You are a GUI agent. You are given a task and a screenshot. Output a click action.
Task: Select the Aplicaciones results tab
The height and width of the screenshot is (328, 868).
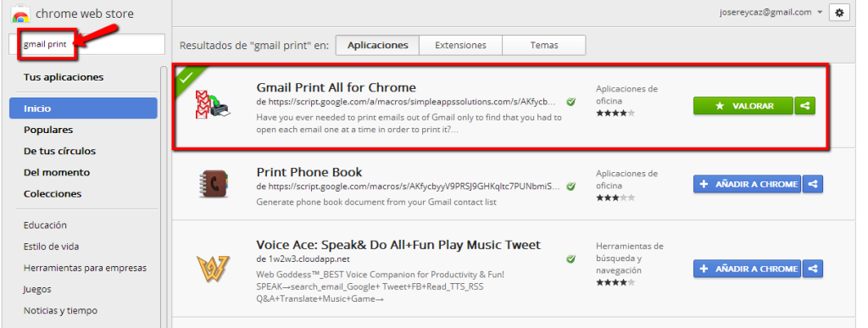tap(377, 46)
